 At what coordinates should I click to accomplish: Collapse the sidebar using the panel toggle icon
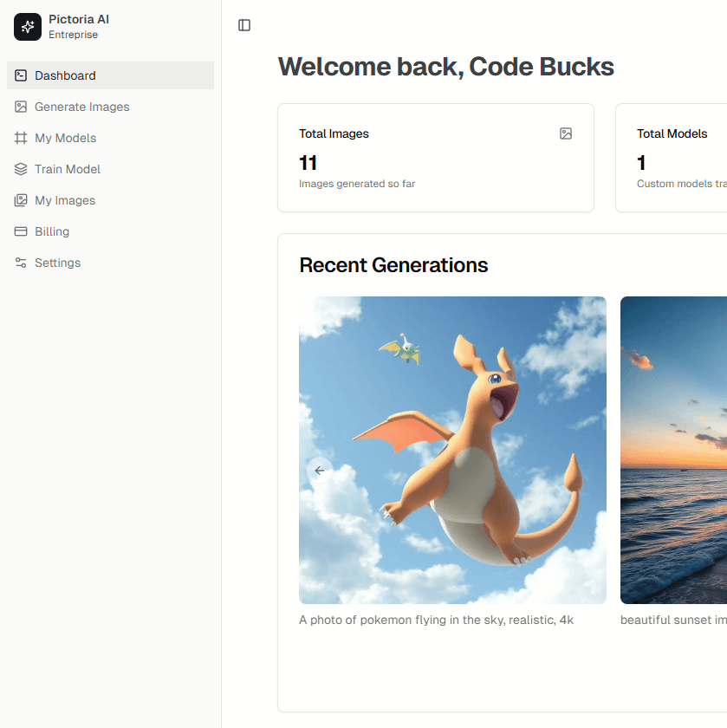point(244,25)
